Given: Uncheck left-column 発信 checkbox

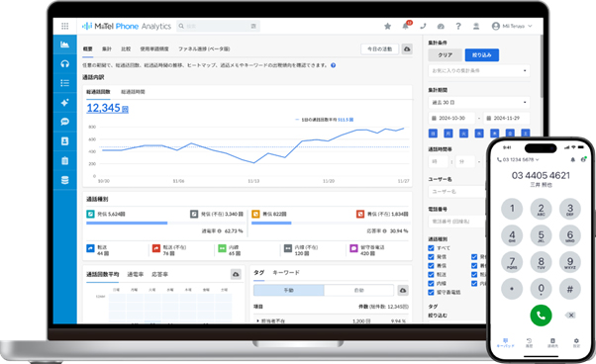Looking at the screenshot, I should coord(431,256).
